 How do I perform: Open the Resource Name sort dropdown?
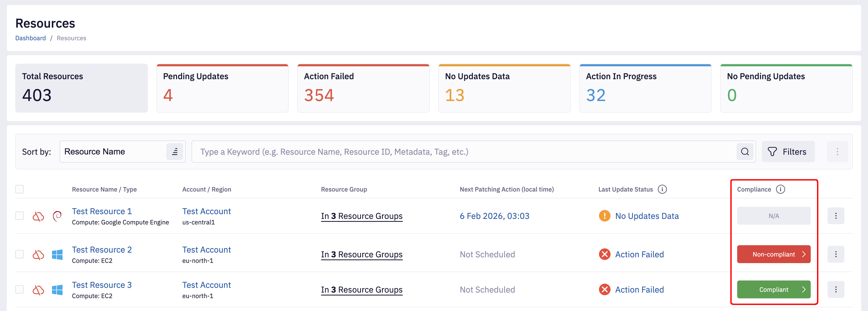tap(113, 152)
